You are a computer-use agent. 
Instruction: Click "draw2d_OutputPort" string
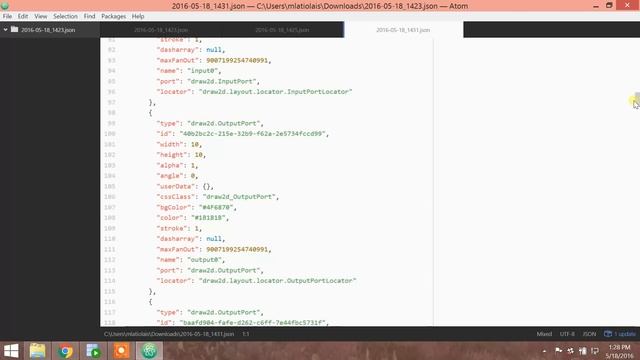click(240, 197)
